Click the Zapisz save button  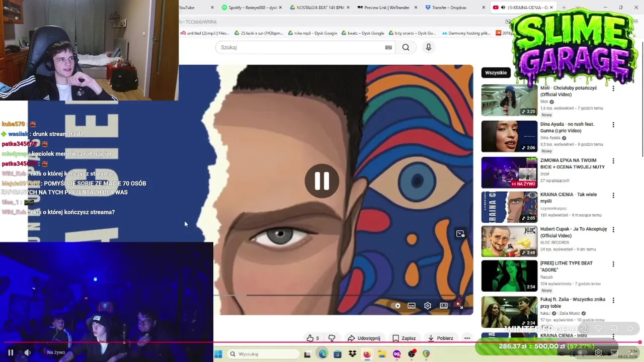(x=404, y=338)
